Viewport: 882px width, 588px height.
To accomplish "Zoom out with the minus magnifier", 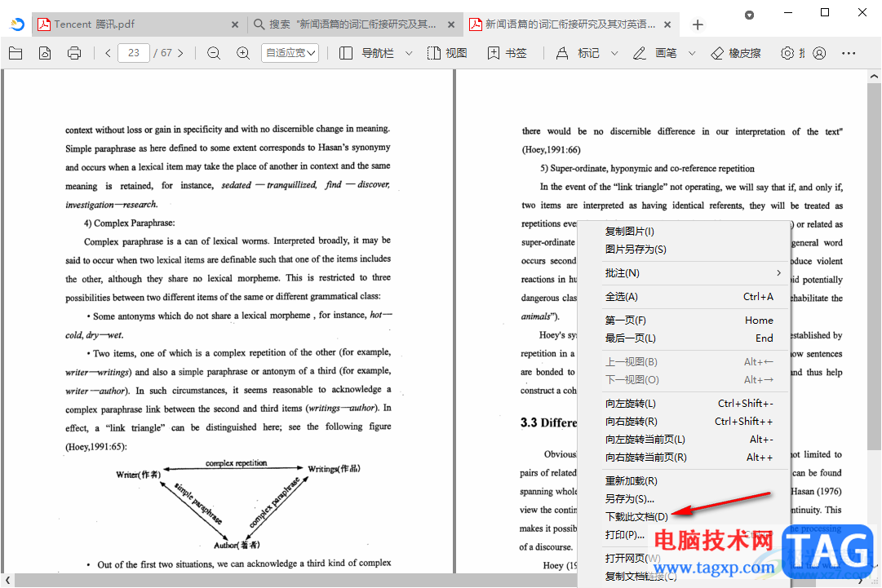I will coord(213,53).
